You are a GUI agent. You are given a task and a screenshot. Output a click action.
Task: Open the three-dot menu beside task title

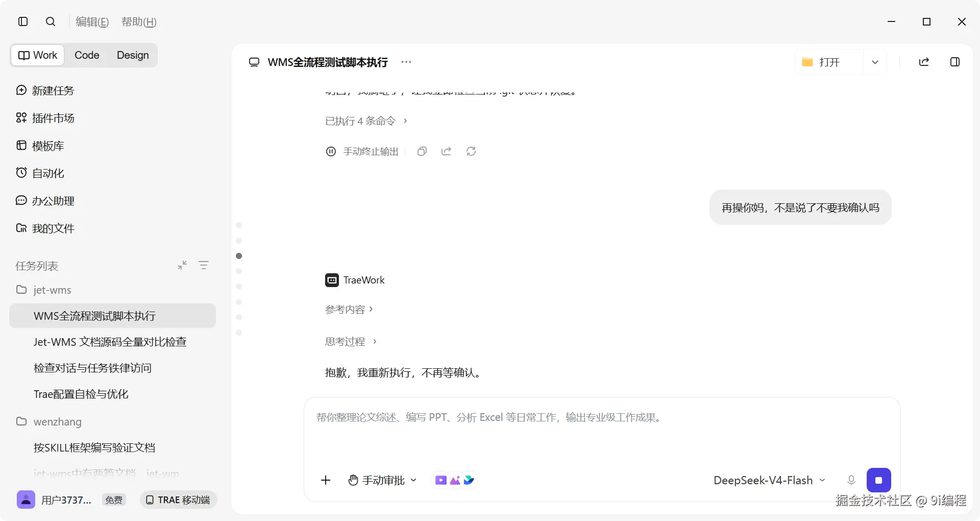[x=406, y=62]
